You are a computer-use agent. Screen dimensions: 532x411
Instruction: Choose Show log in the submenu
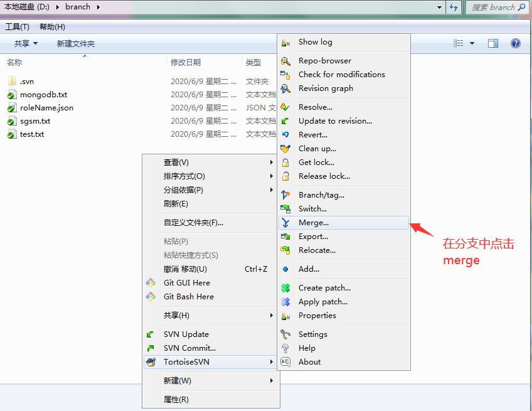pyautogui.click(x=315, y=42)
